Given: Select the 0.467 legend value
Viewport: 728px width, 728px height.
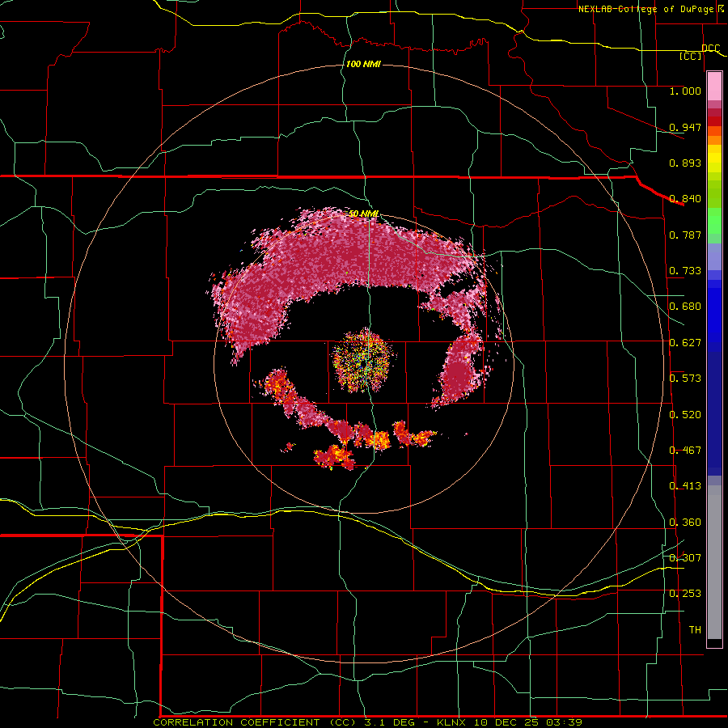Looking at the screenshot, I should tap(685, 451).
